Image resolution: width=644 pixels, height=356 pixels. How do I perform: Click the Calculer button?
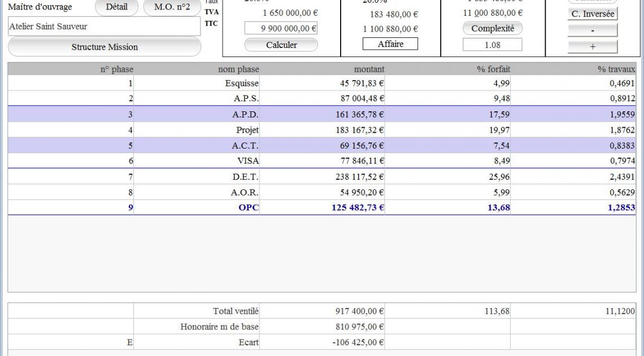[281, 45]
